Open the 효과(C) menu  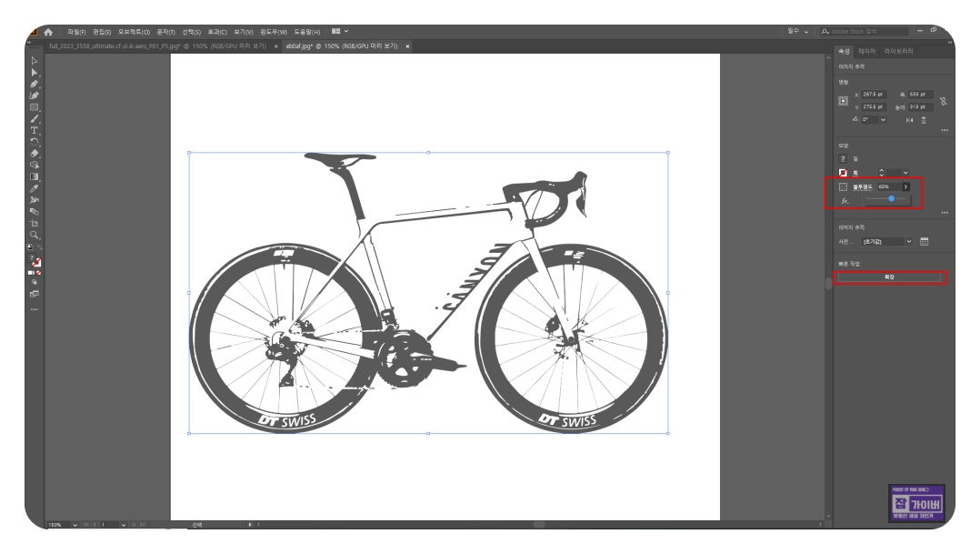tap(217, 32)
